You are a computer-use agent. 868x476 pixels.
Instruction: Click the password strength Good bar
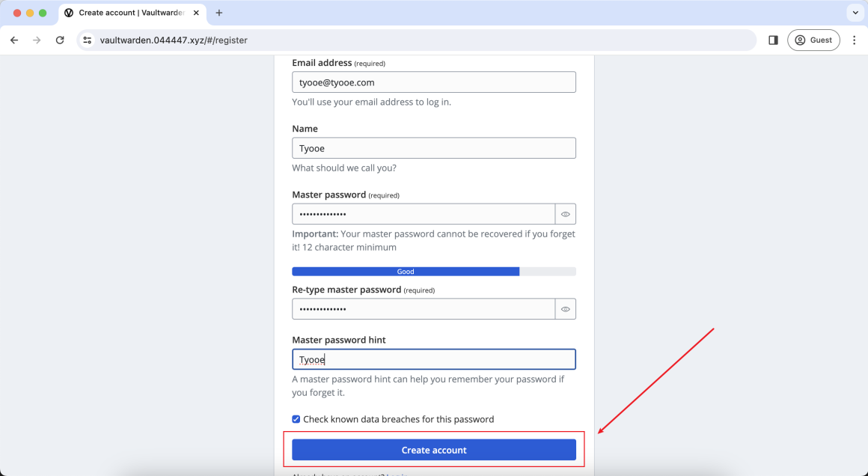pyautogui.click(x=406, y=272)
